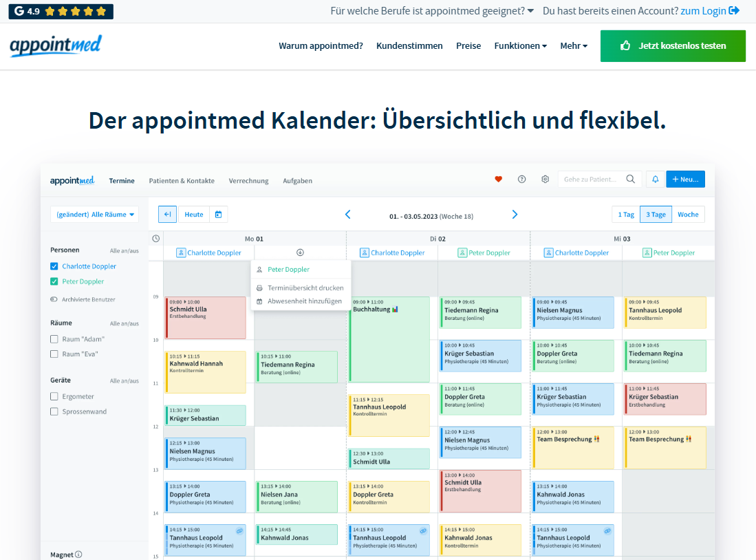
Task: Click the chart icon on Buchhaltung entry
Action: coord(395,309)
